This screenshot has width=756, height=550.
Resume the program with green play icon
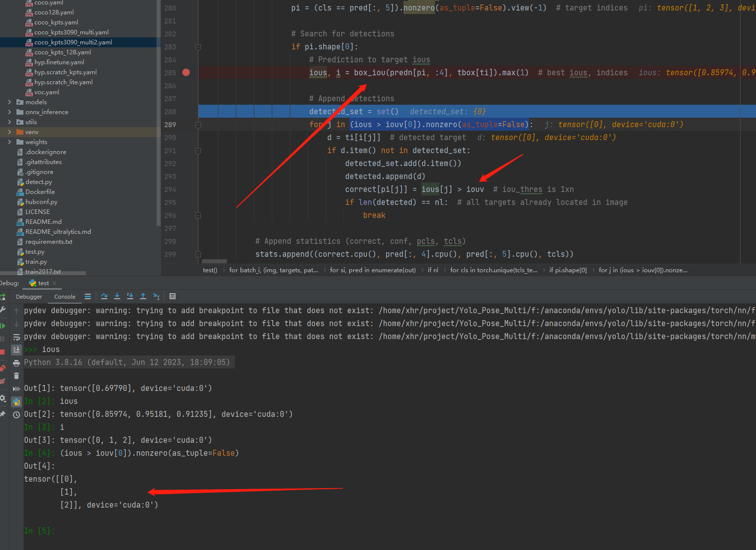point(3,325)
